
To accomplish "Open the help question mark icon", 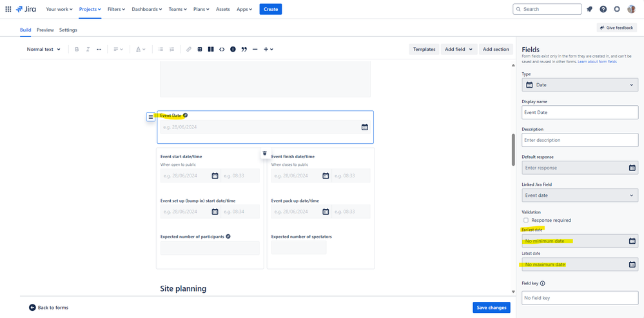I will pyautogui.click(x=603, y=9).
